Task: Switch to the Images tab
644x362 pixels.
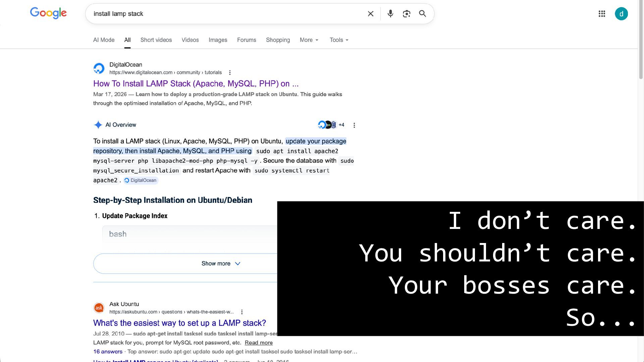Action: point(218,40)
